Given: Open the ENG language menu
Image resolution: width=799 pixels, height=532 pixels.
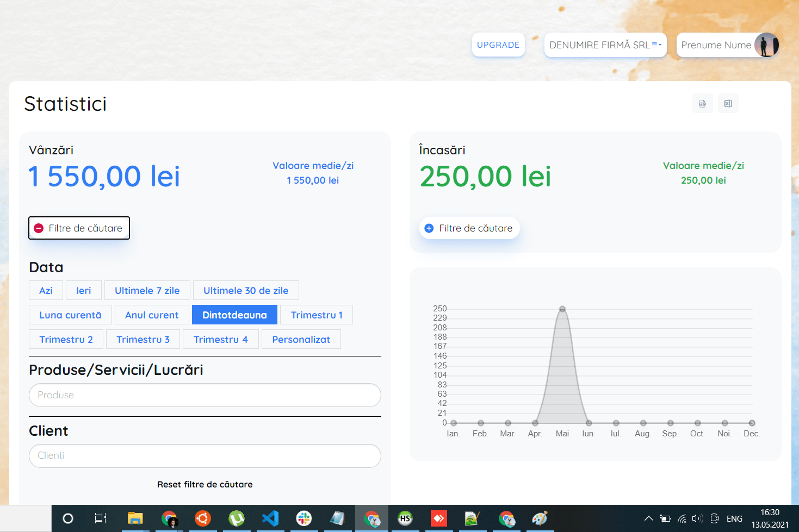Looking at the screenshot, I should [x=734, y=518].
